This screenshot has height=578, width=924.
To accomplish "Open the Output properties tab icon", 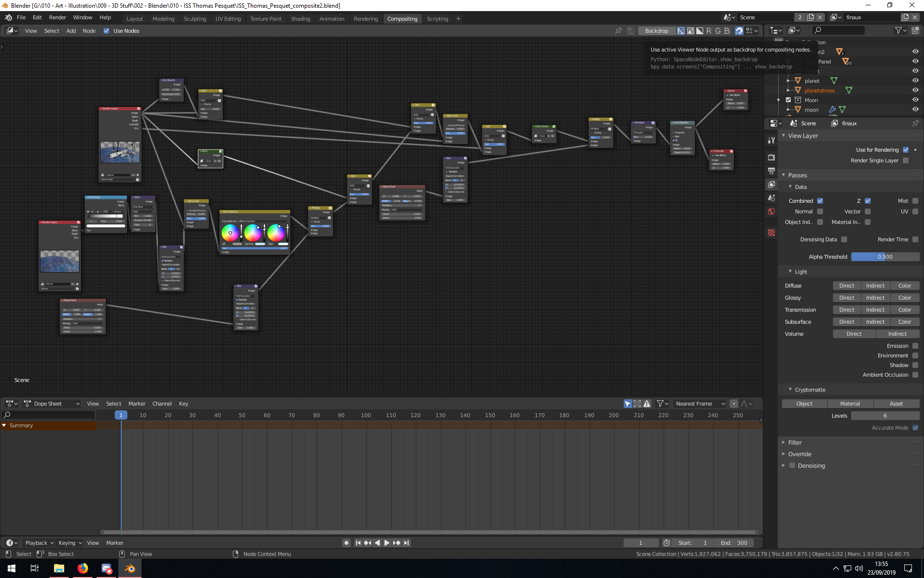I will pos(771,171).
